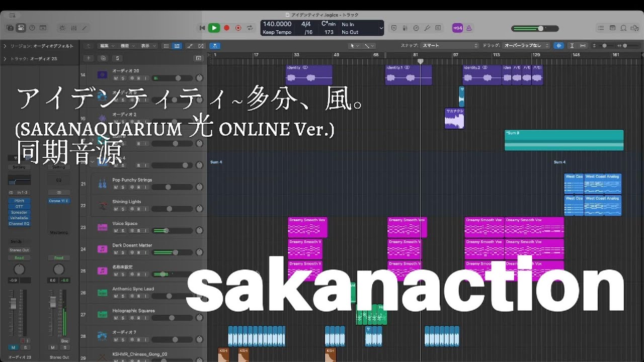The width and height of the screenshot is (644, 362).
Task: Click the global Solo S button above tracks
Action: [117, 58]
